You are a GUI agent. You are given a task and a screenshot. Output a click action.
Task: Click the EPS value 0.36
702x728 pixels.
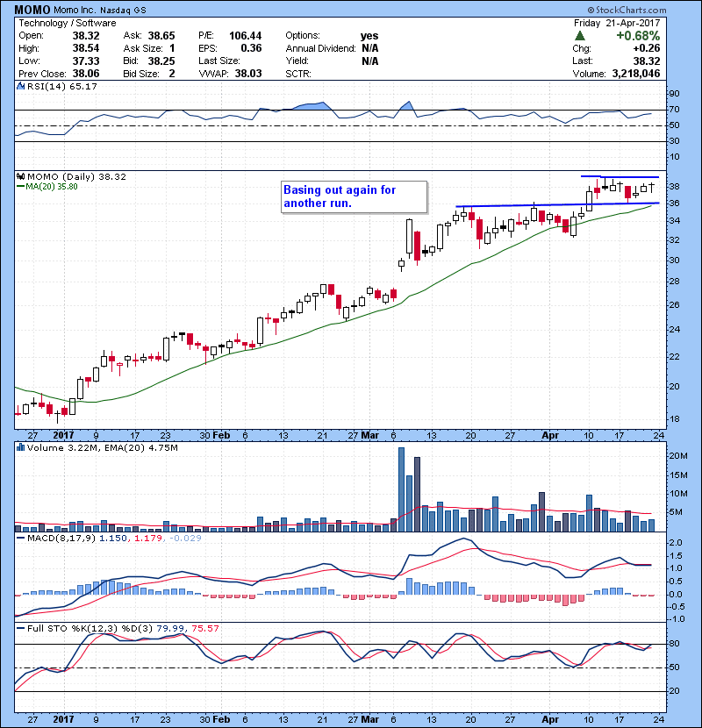251,48
